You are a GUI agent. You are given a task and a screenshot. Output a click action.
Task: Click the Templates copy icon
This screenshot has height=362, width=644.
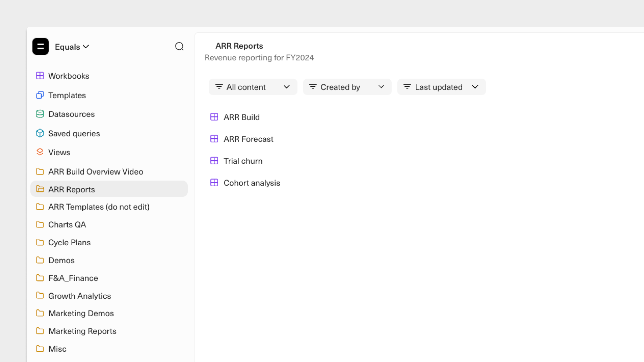40,95
